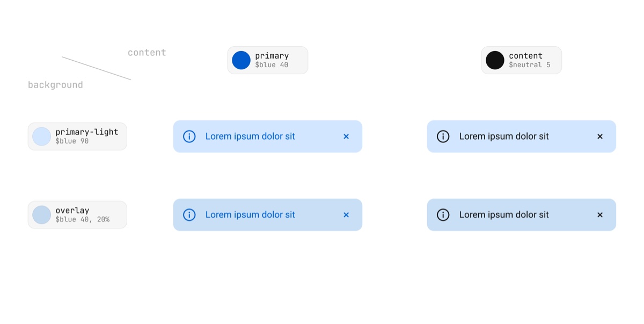
Task: Select the primary blue color swatch
Action: 241,60
